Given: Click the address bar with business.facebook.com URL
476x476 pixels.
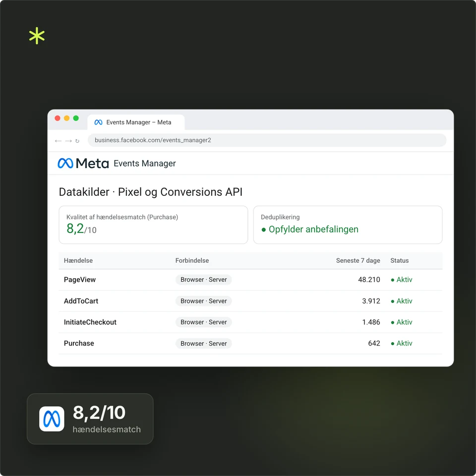Looking at the screenshot, I should click(267, 140).
